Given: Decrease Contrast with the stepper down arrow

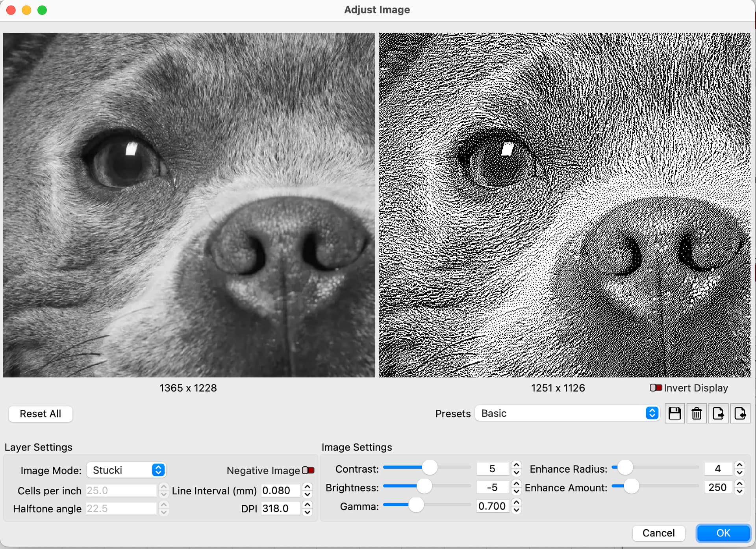Looking at the screenshot, I should pyautogui.click(x=516, y=473).
